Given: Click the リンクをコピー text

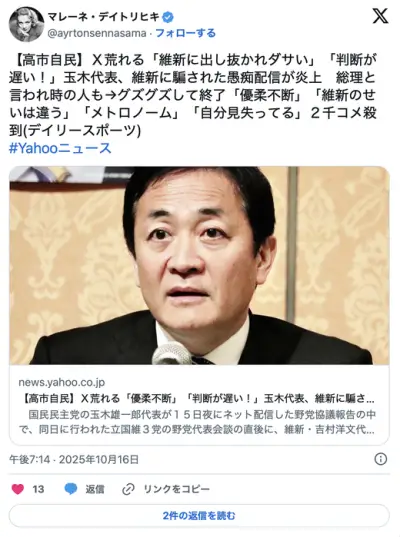Looking at the screenshot, I should (x=176, y=489).
